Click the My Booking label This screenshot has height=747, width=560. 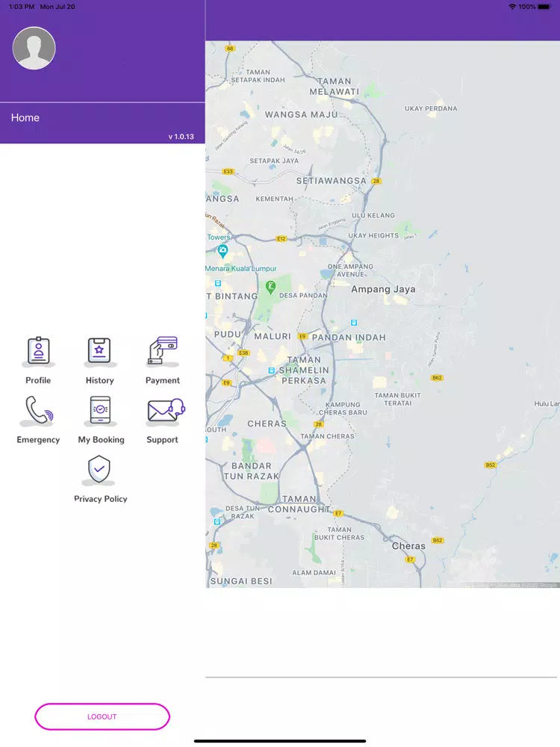[x=101, y=440]
